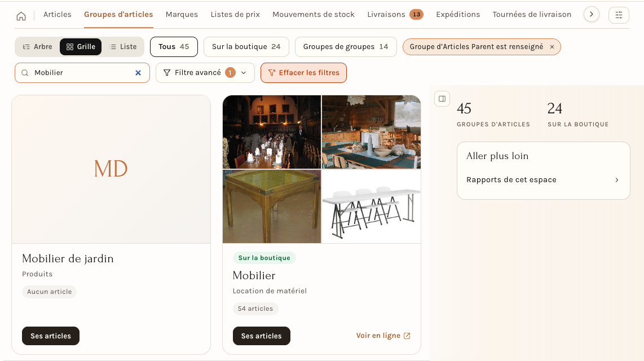Click the green Sur la boutique badge

264,258
